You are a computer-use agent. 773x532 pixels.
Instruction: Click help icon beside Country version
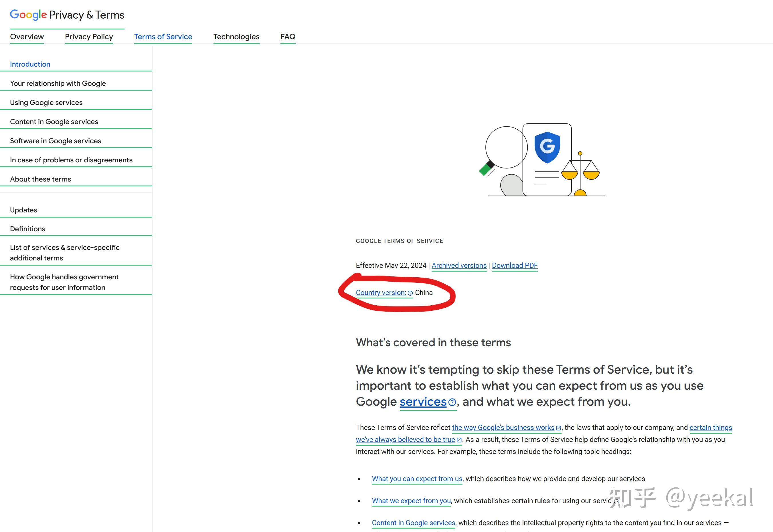[410, 293]
